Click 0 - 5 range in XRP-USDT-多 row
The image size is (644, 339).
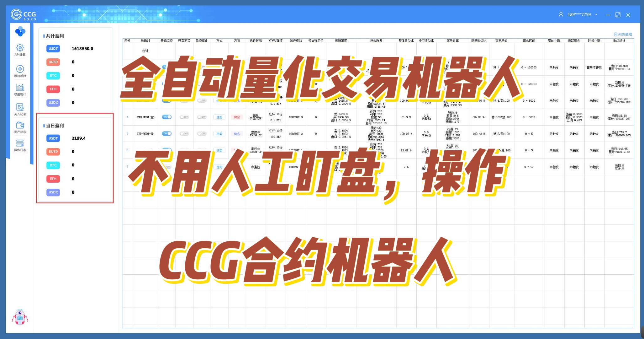tap(529, 134)
